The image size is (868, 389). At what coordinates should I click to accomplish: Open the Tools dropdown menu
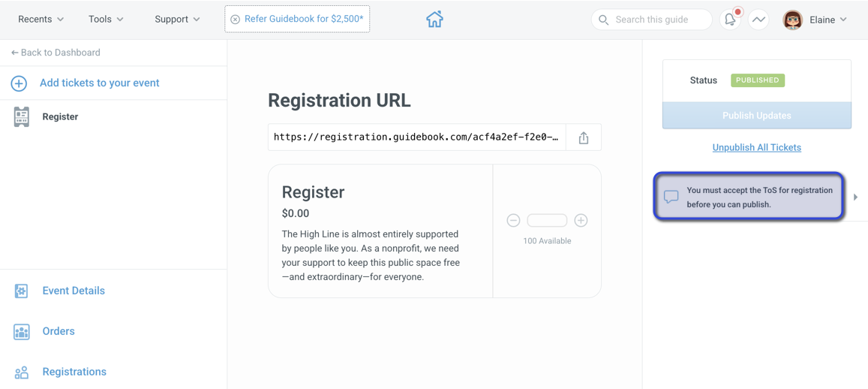[106, 20]
